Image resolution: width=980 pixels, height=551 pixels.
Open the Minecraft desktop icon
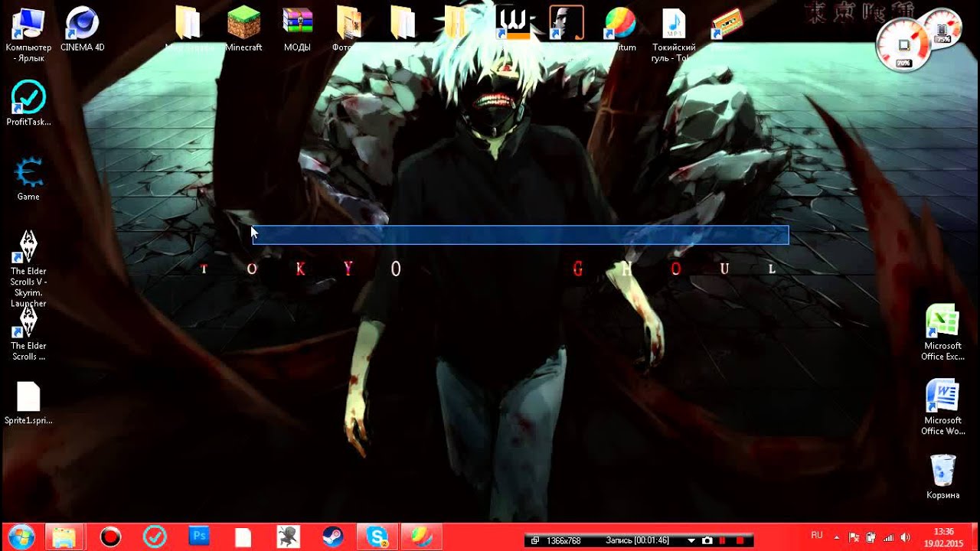pos(243,23)
